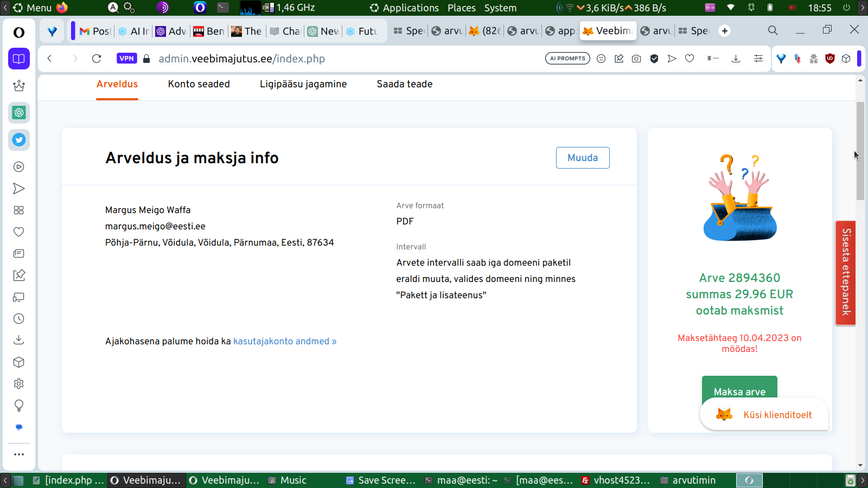Open the Sisesta ettepanek side tab

point(846,272)
